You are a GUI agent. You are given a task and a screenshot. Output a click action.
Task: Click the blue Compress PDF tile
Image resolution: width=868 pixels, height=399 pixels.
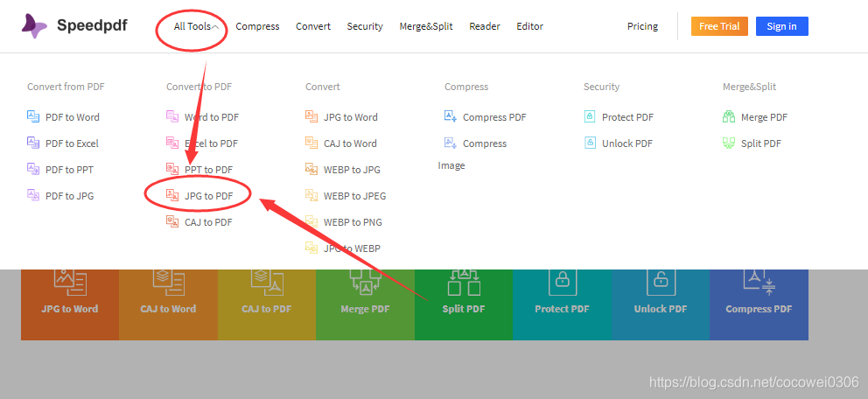click(x=759, y=304)
